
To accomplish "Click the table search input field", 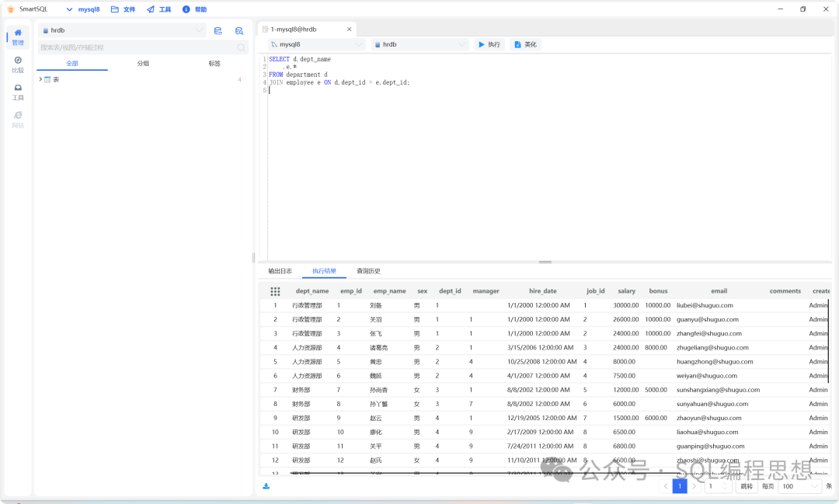I will pos(136,47).
